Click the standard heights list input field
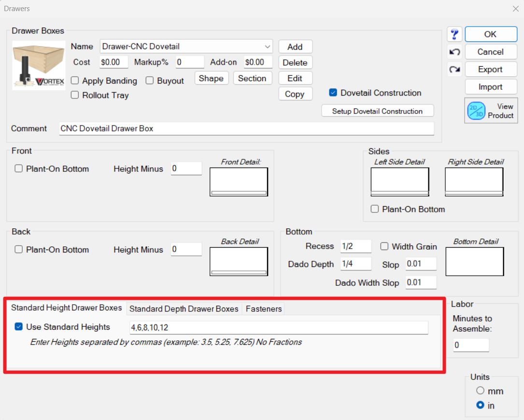524x420 pixels. (x=279, y=328)
